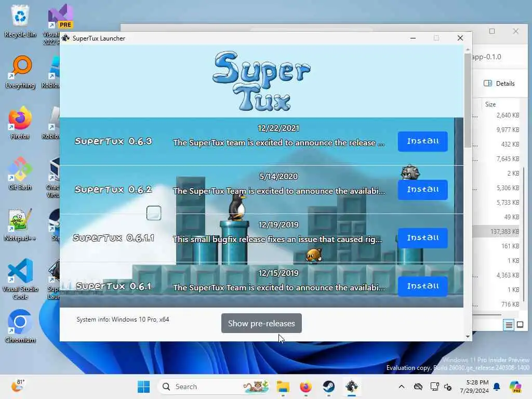The height and width of the screenshot is (399, 532).
Task: Open the Chromium desktop icon
Action: 20,326
